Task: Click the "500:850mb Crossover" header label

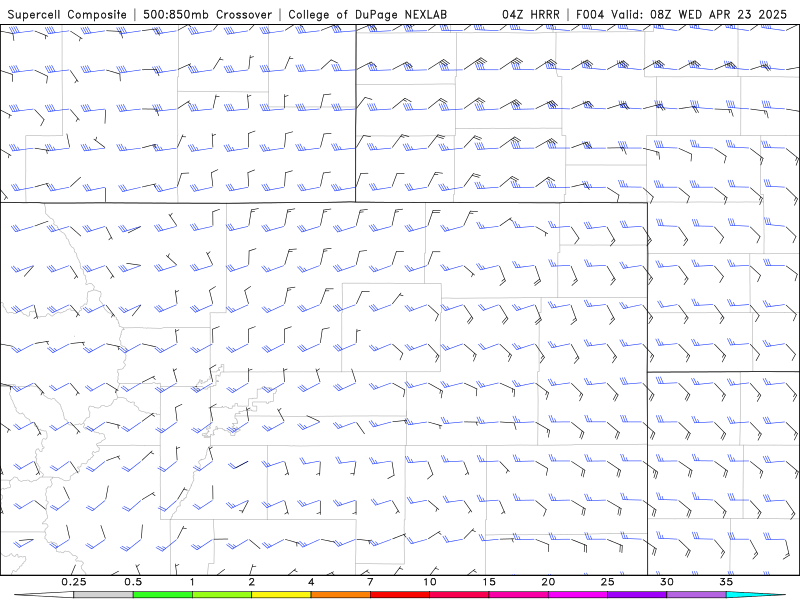Action: pyautogui.click(x=207, y=14)
